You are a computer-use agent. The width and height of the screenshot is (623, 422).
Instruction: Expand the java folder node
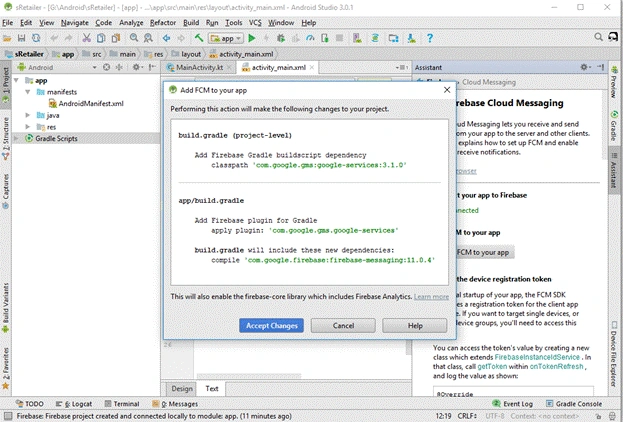pyautogui.click(x=28, y=115)
